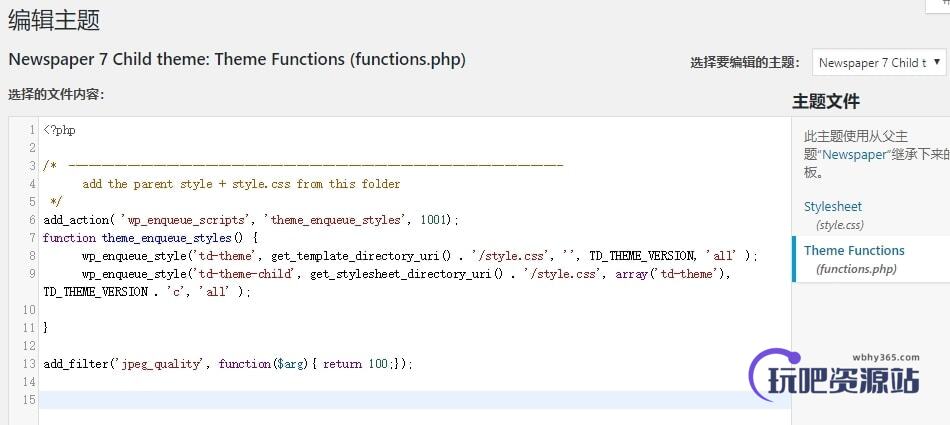Place cursor on empty line 15
Image resolution: width=950 pixels, height=425 pixels.
coord(414,400)
